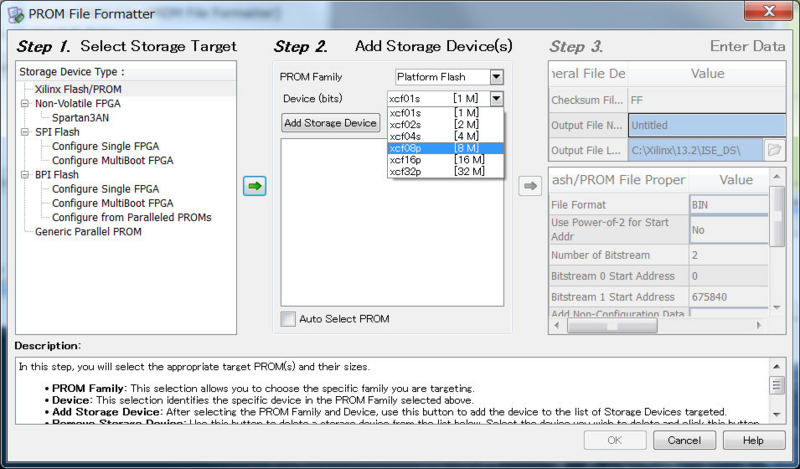Enable the Auto Select PROM checkbox
The image size is (800, 469).
pyautogui.click(x=288, y=319)
